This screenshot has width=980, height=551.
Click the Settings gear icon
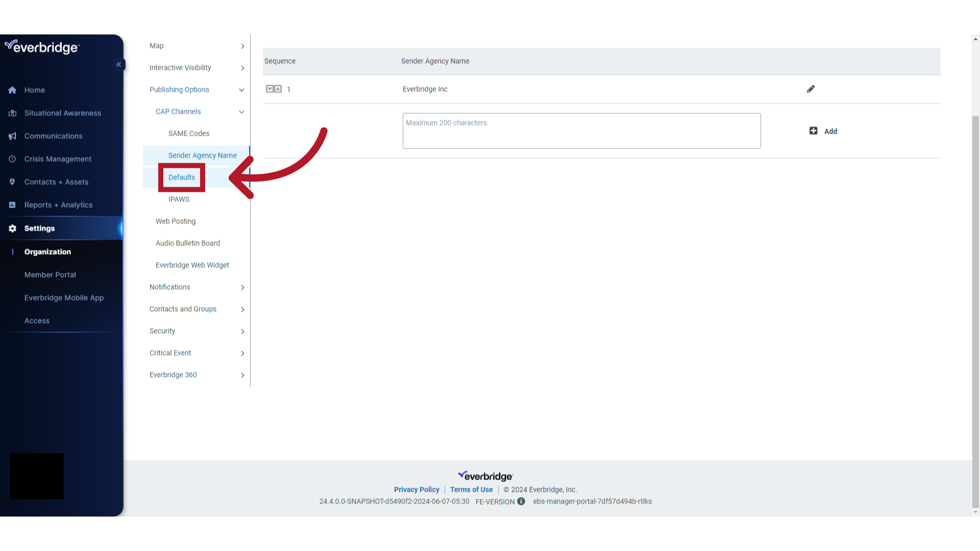[12, 228]
